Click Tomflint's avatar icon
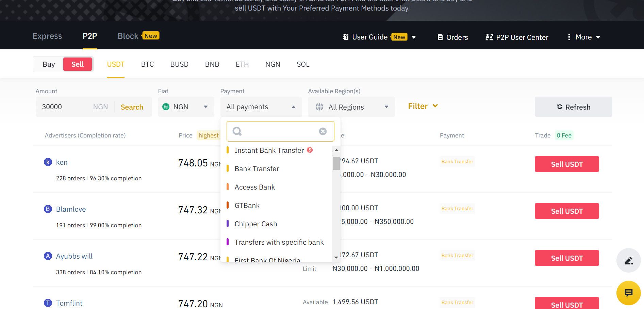This screenshot has height=309, width=644. [x=48, y=303]
